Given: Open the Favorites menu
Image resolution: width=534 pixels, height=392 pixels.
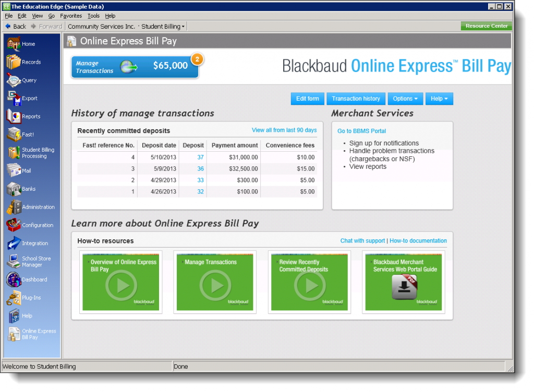Looking at the screenshot, I should point(70,16).
